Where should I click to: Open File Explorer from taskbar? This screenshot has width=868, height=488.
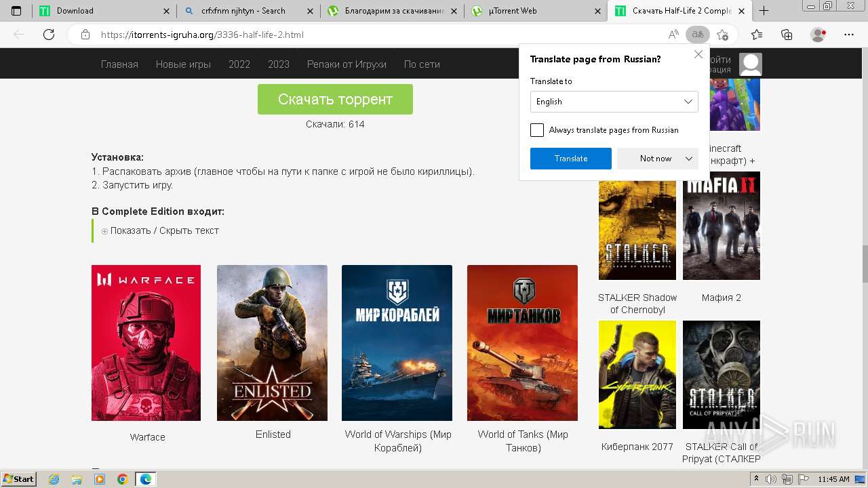pos(77,479)
